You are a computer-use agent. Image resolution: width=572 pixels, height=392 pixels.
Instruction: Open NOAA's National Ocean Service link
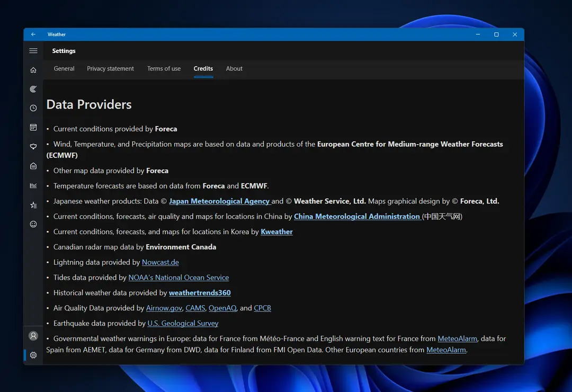tap(178, 278)
